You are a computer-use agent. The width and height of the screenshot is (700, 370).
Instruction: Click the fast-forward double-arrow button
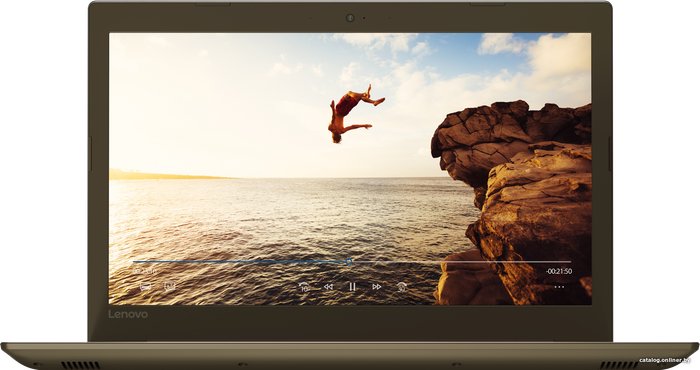tap(377, 287)
